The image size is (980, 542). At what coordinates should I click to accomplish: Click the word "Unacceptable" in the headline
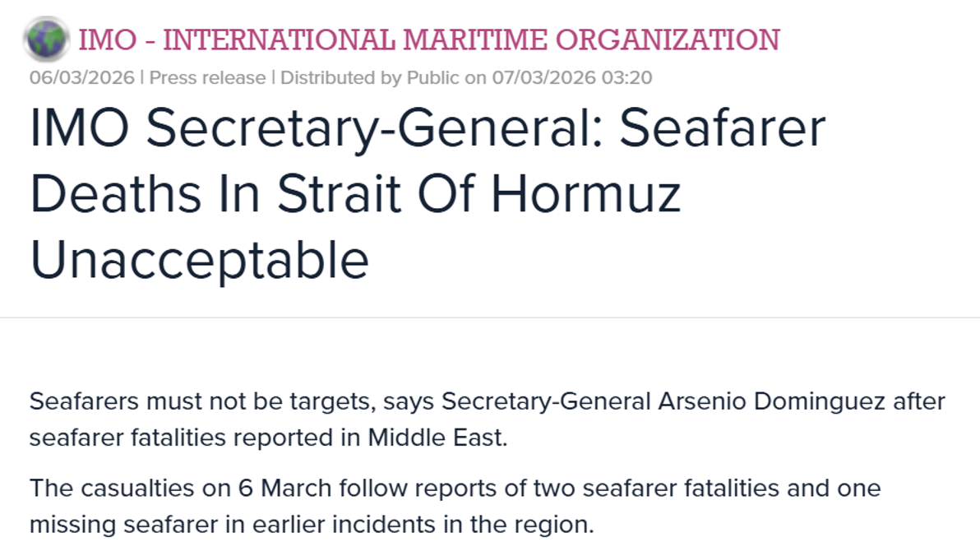coord(199,259)
